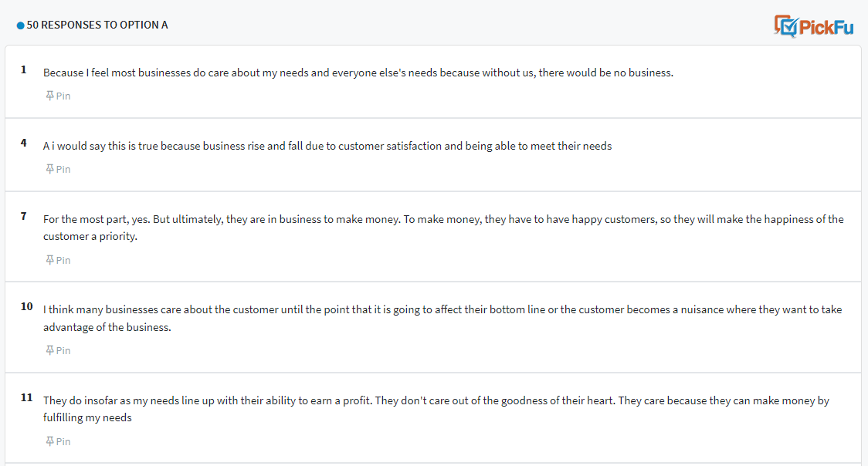Click respondent number 10 label
This screenshot has height=466, width=868.
(x=26, y=307)
